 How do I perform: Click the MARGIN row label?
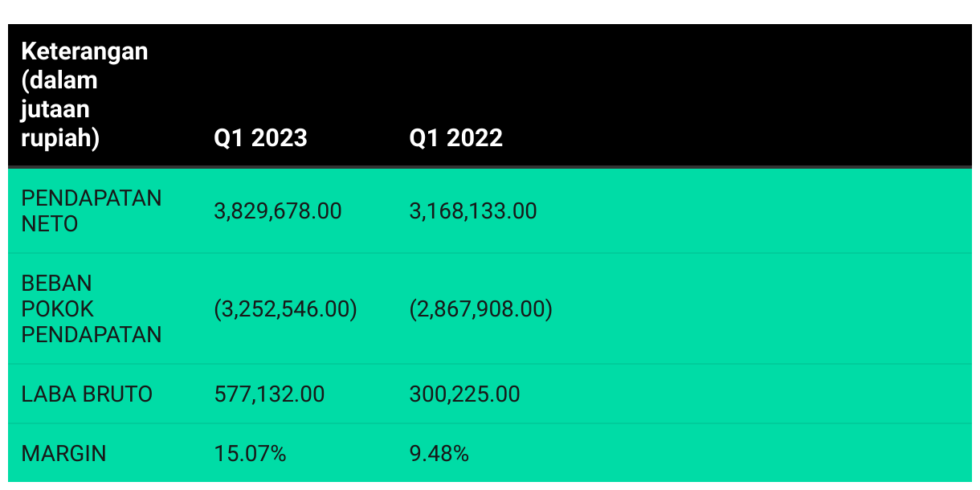click(63, 454)
